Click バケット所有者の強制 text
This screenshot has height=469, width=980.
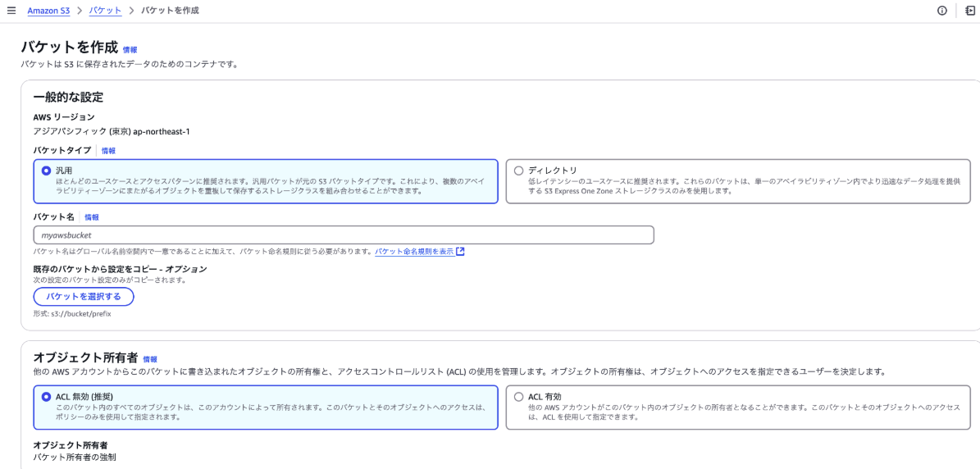pyautogui.click(x=75, y=458)
